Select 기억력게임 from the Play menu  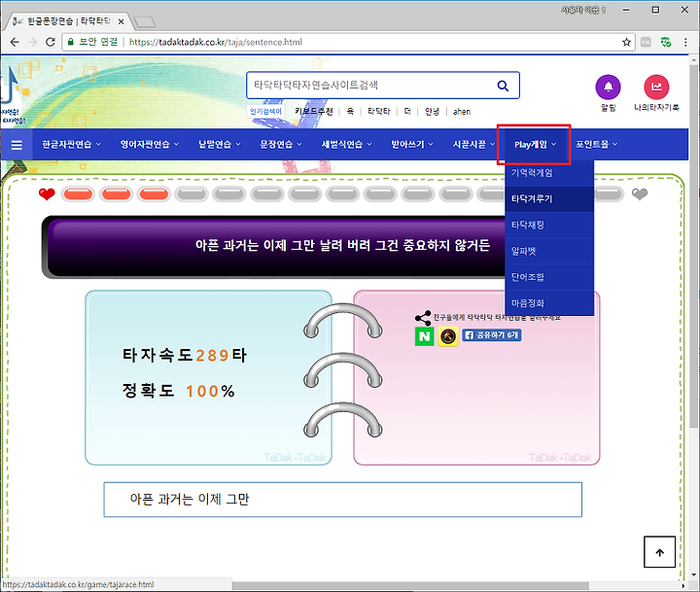coord(549,173)
